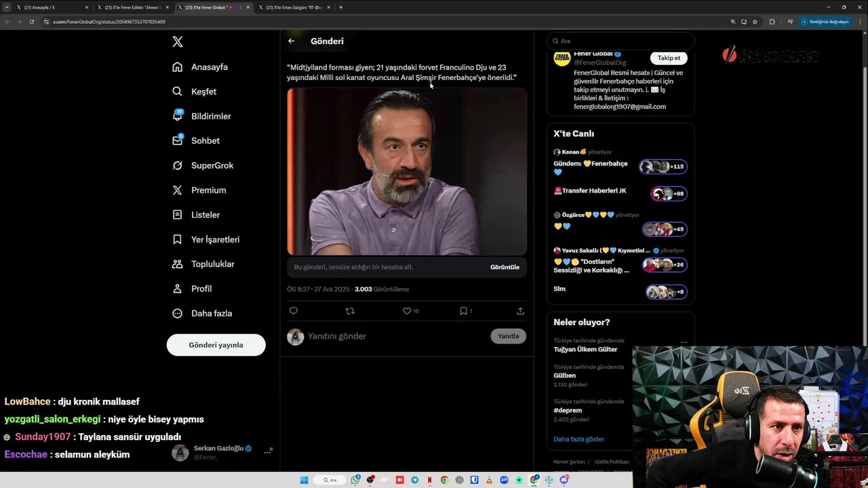Image resolution: width=868 pixels, height=488 pixels.
Task: Open SuperGrok from the sidebar
Action: coord(203,165)
